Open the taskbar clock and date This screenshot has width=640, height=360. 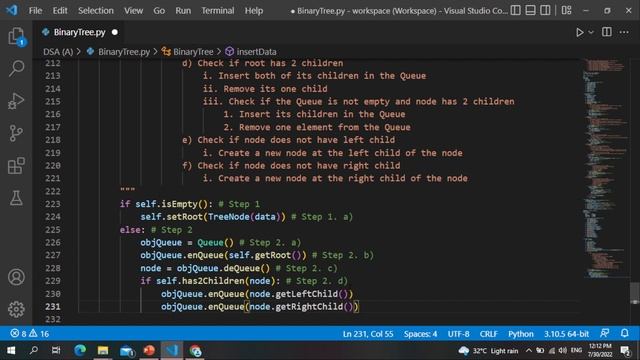pos(600,351)
